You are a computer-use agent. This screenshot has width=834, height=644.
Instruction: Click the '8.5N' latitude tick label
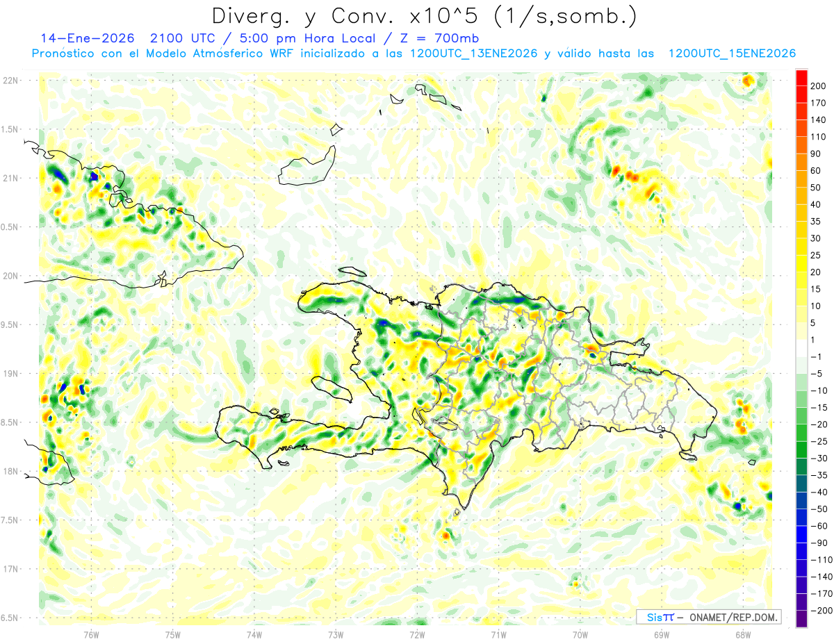tap(10, 422)
